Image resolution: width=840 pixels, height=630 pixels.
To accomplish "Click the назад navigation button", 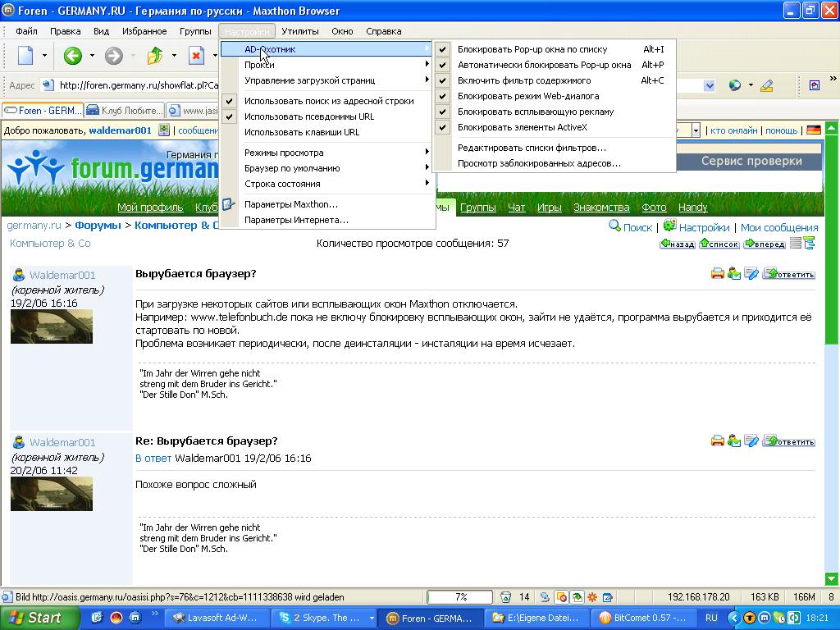I will 677,244.
